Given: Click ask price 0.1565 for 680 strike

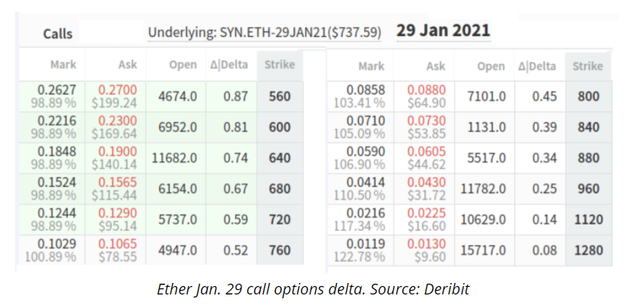Looking at the screenshot, I should (118, 182).
